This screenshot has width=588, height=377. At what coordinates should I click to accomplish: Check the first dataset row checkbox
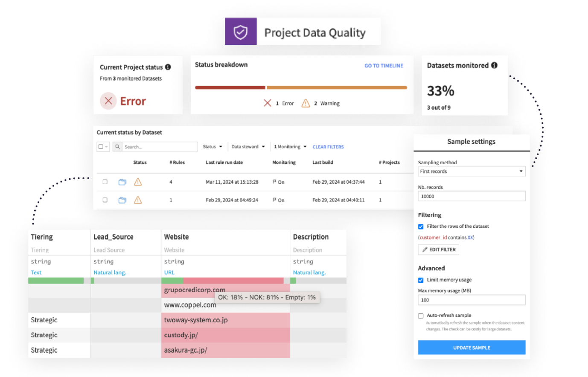point(105,182)
